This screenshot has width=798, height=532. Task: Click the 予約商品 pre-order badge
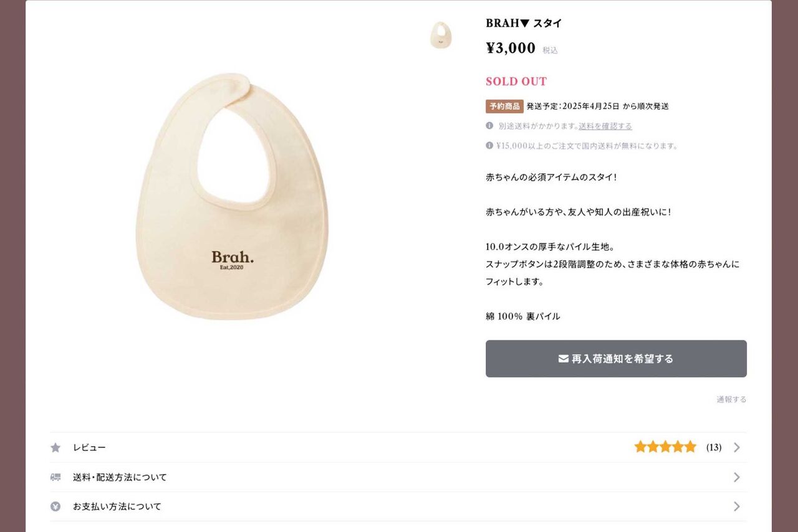(504, 107)
